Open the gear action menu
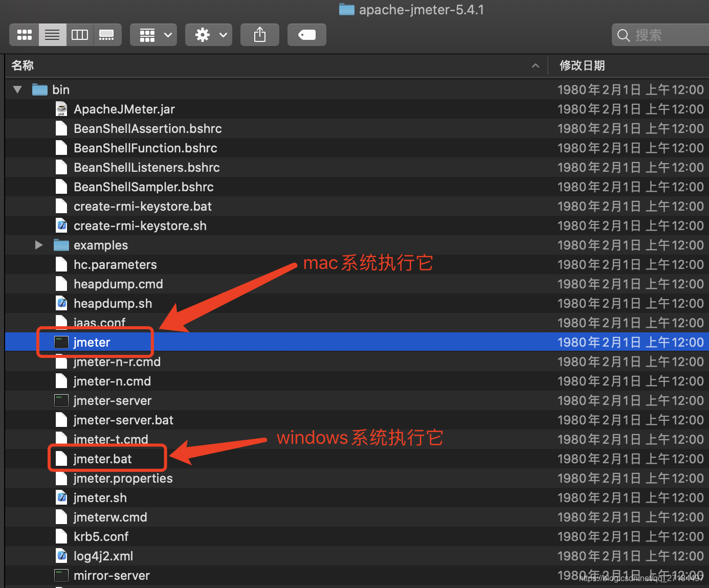Image resolution: width=709 pixels, height=588 pixels. 209,35
